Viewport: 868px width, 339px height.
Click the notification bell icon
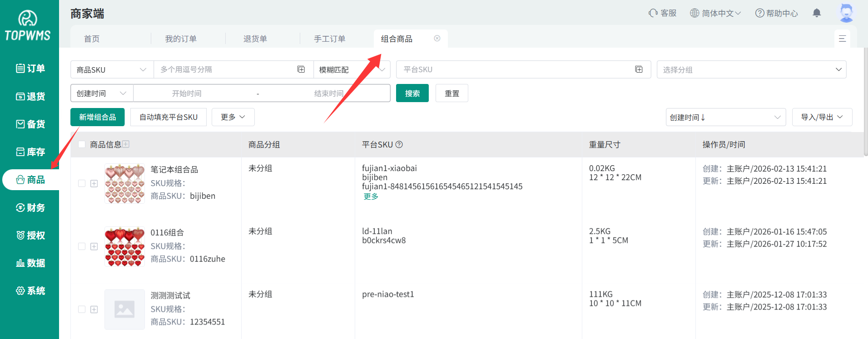coord(817,13)
